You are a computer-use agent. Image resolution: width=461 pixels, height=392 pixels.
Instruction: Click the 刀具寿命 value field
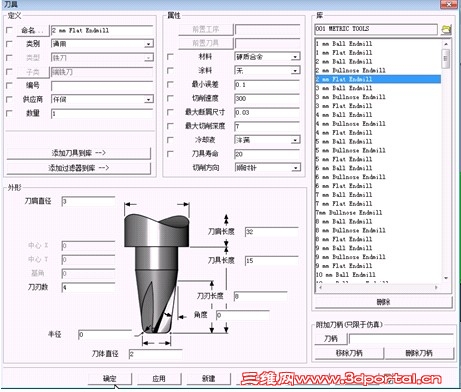pos(267,154)
